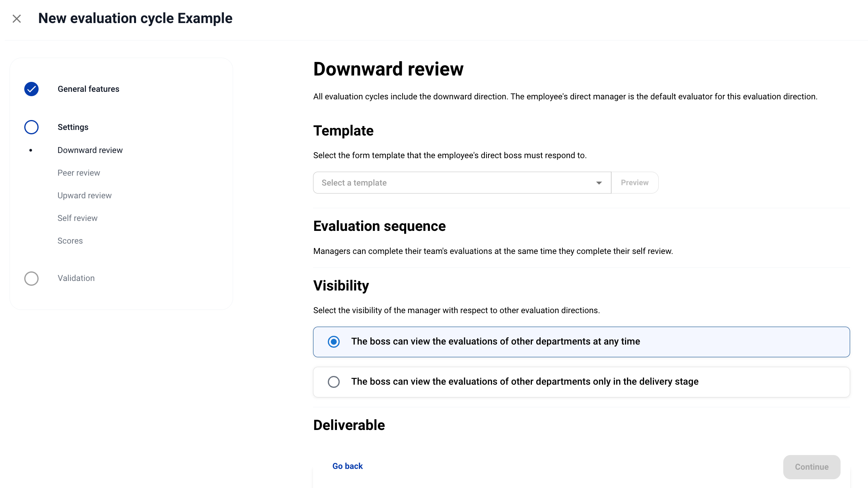
Task: Click the bullet beside Downward review
Action: pyautogui.click(x=31, y=150)
